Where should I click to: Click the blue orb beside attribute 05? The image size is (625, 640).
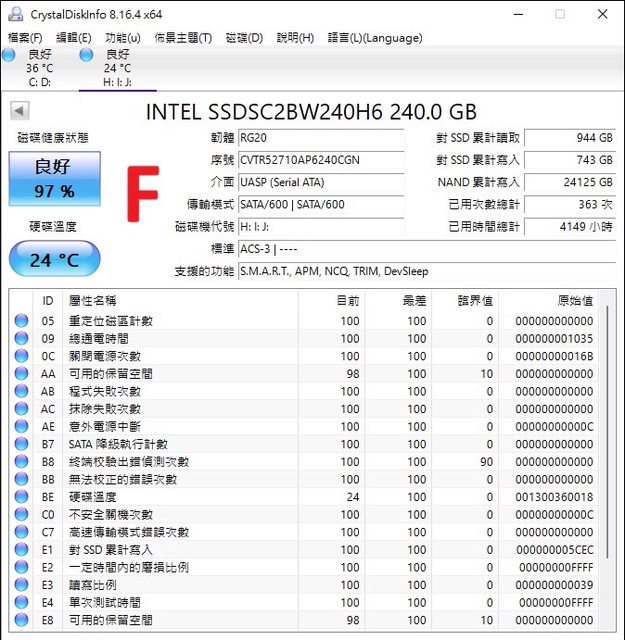tap(22, 321)
